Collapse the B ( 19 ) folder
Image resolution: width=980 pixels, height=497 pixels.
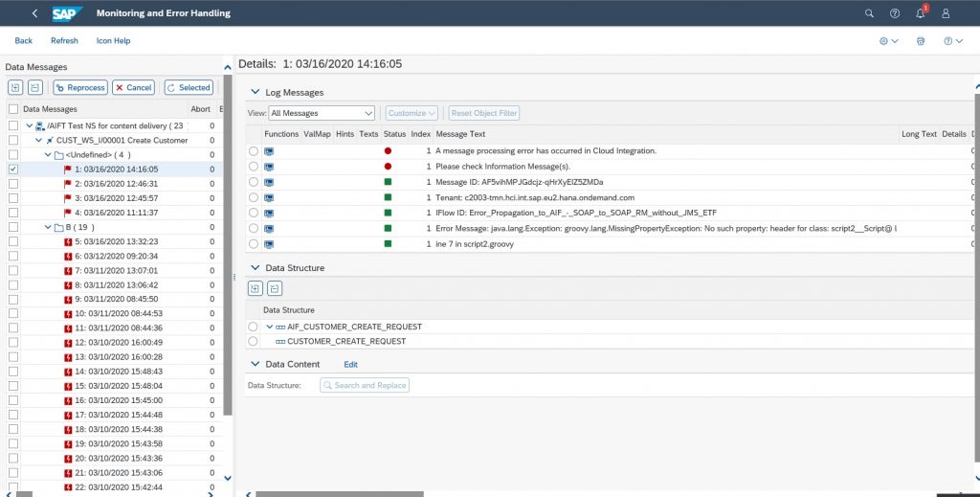[x=48, y=227]
